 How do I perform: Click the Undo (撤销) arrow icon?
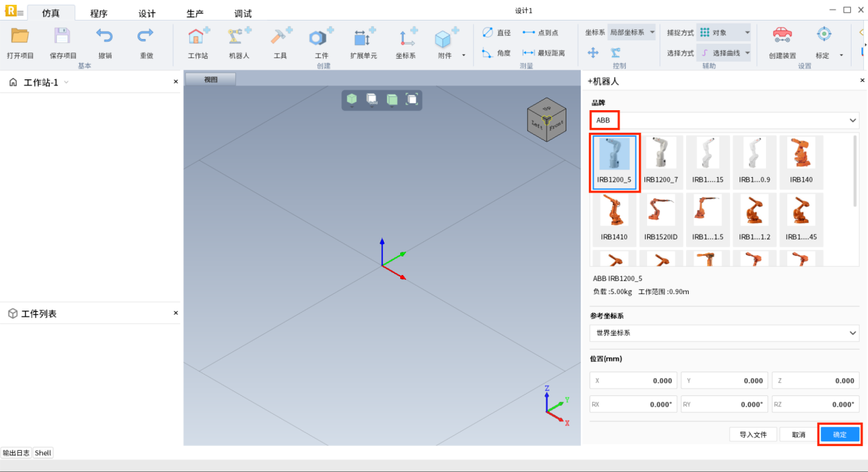coord(105,37)
